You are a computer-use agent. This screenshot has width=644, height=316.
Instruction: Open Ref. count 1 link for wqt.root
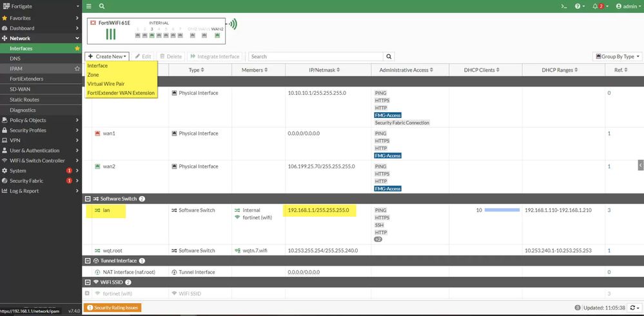[x=609, y=251]
